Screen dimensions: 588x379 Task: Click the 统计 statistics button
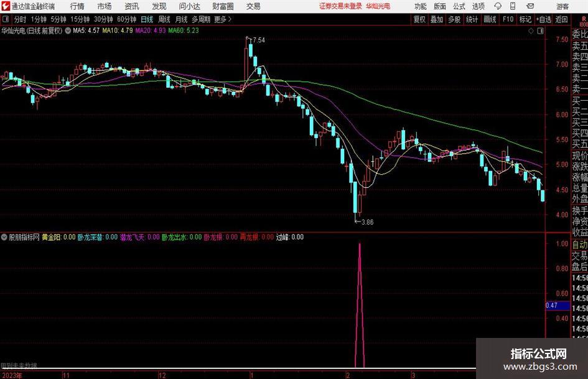[x=472, y=19]
